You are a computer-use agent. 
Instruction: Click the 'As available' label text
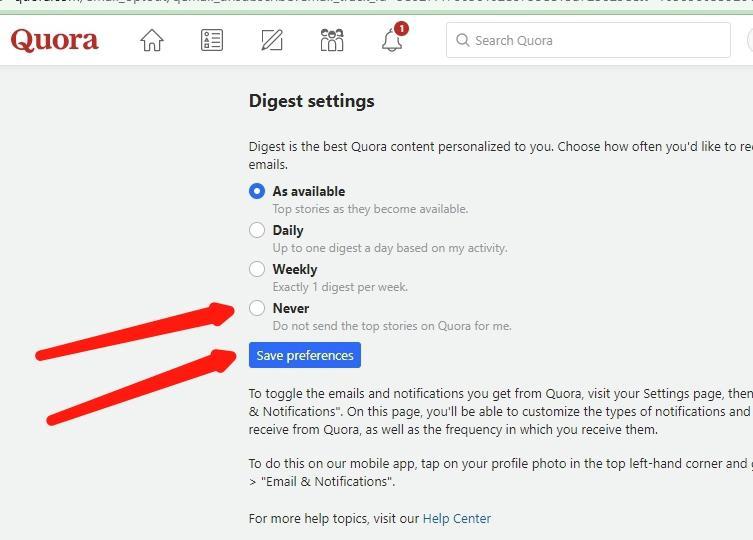click(x=309, y=191)
